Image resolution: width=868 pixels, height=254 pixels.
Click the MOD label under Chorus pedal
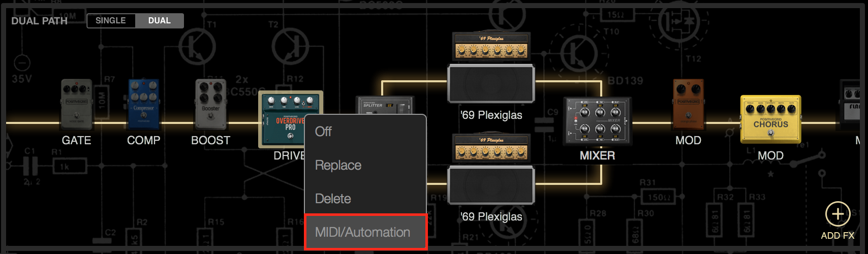coord(770,155)
